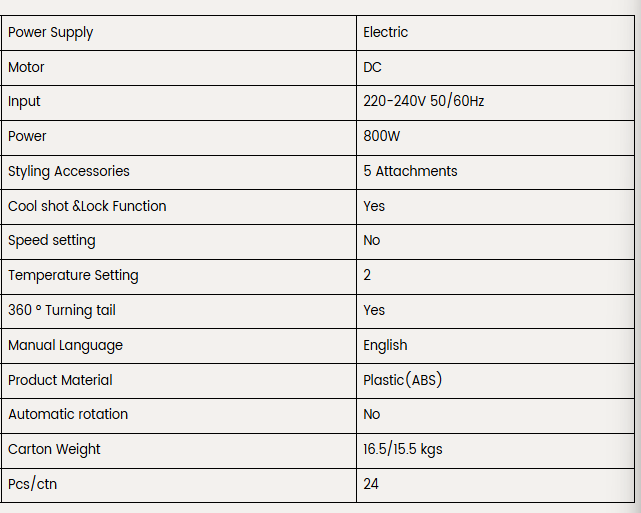Screen dimensions: 641x513
Task: Click the "Styling Accessories" label
Action: pyautogui.click(x=69, y=171)
